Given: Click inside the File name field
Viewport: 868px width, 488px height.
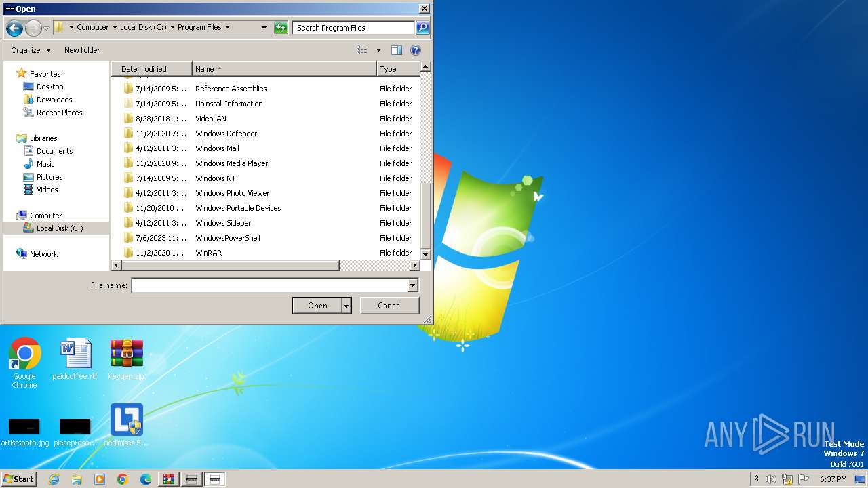Looking at the screenshot, I should [270, 286].
